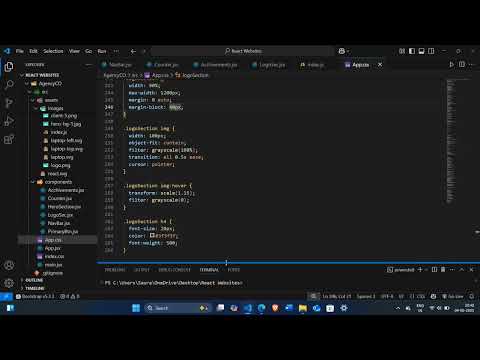The width and height of the screenshot is (480, 360).
Task: Open Windows Start menu from taskbar
Action: (136, 308)
